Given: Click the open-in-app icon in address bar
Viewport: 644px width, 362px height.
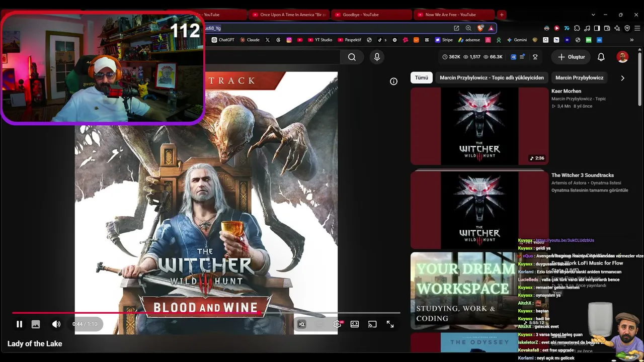Looking at the screenshot, I should coord(456,28).
